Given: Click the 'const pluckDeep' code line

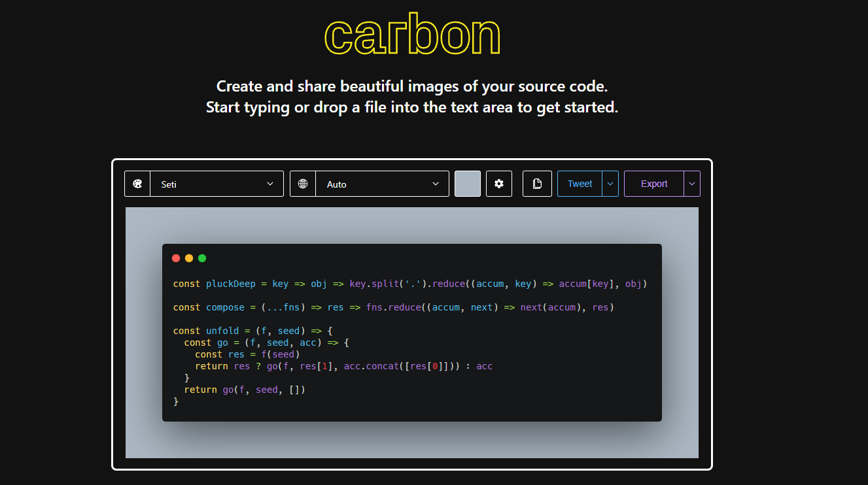Looking at the screenshot, I should click(410, 284).
